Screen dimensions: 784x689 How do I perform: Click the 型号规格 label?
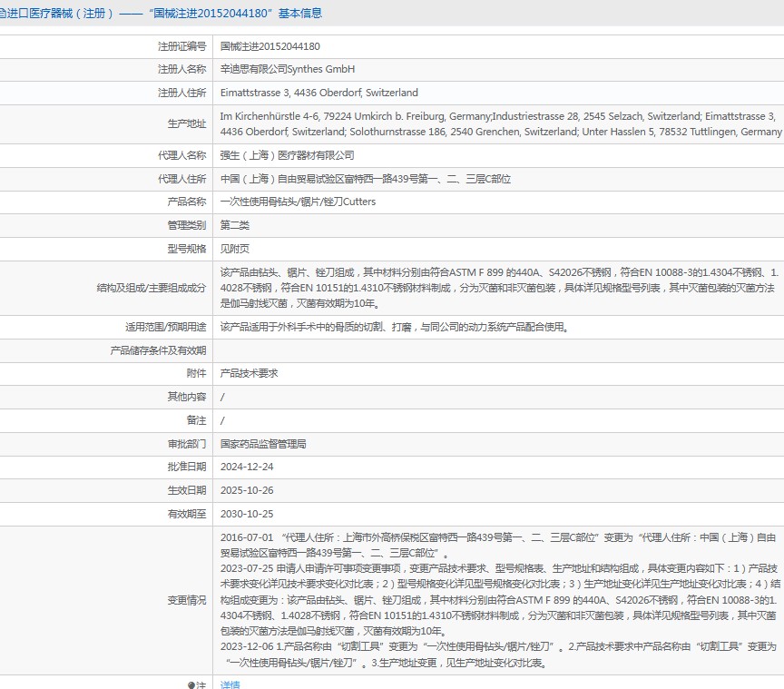[x=187, y=249]
